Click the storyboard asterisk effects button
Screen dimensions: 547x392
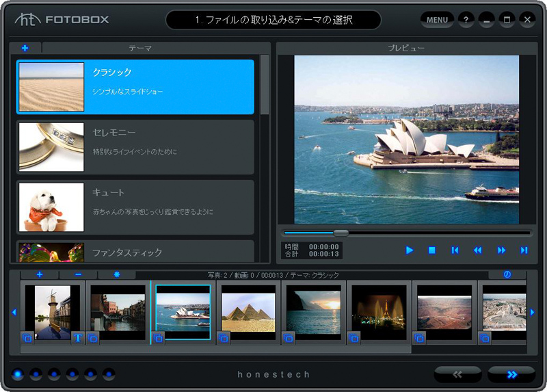coord(117,275)
